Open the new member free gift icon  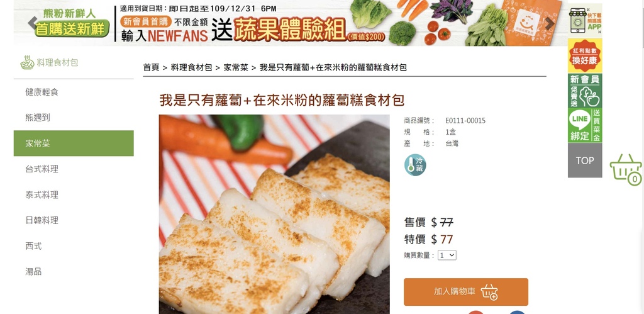(x=585, y=91)
